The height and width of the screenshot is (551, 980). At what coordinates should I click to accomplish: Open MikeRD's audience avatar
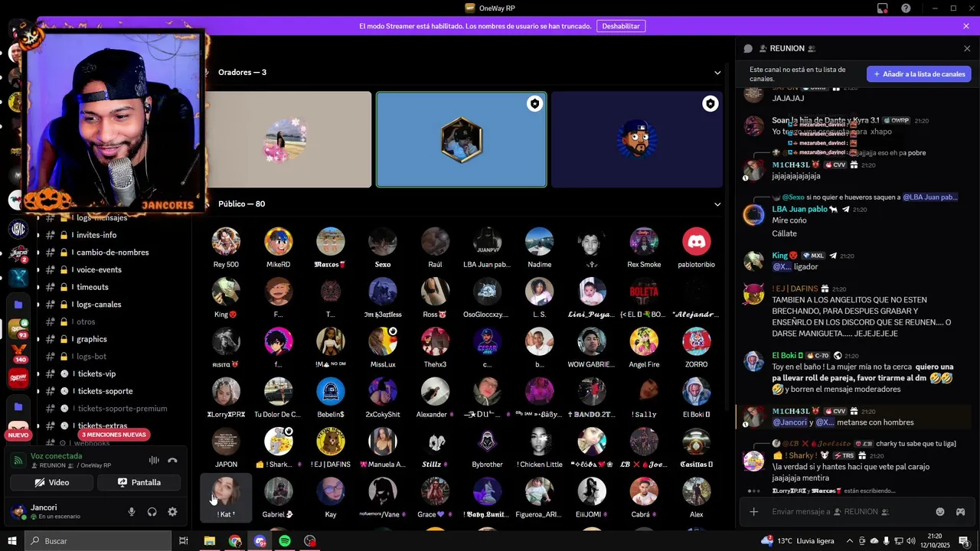click(x=278, y=242)
